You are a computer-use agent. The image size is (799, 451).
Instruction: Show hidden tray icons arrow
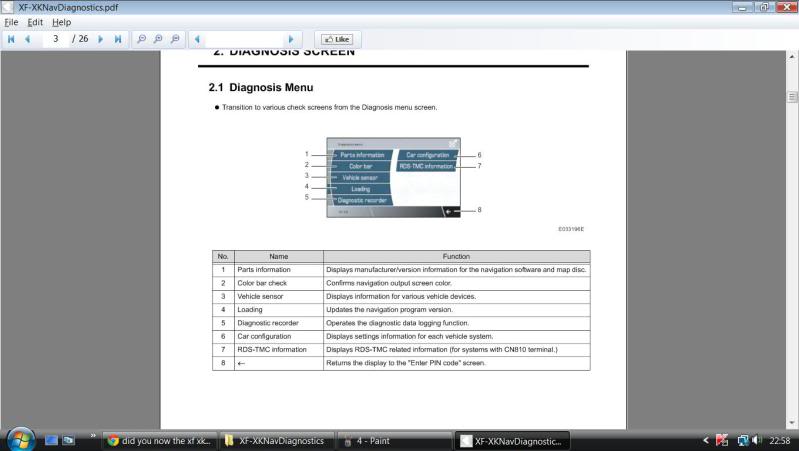click(706, 440)
